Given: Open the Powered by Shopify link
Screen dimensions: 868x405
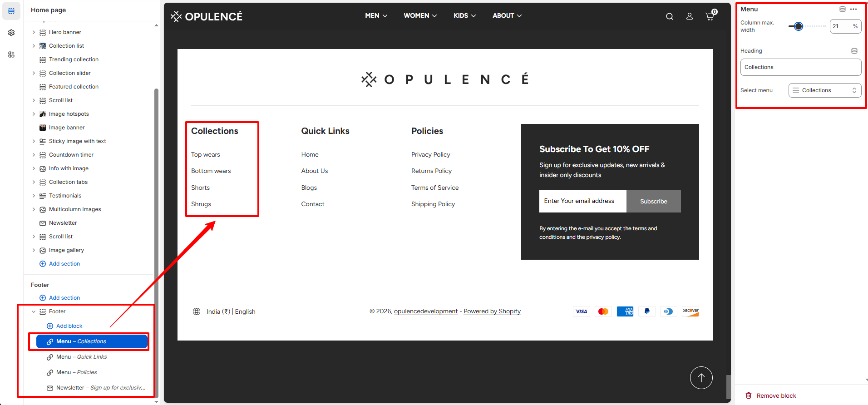Looking at the screenshot, I should point(492,311).
